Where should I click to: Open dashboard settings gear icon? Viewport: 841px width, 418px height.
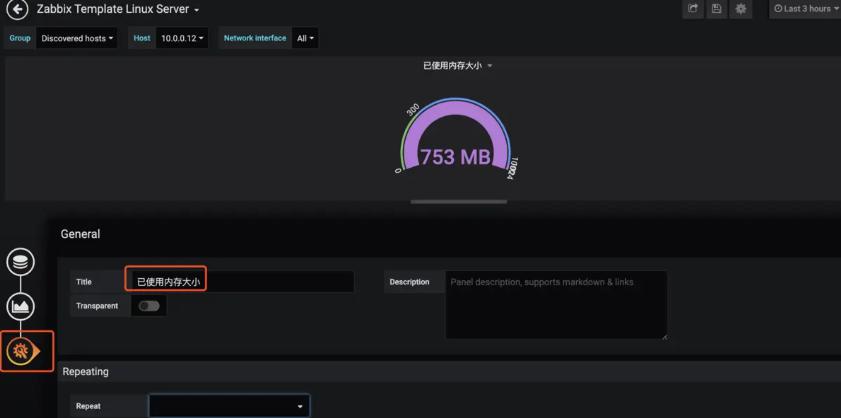(x=741, y=9)
